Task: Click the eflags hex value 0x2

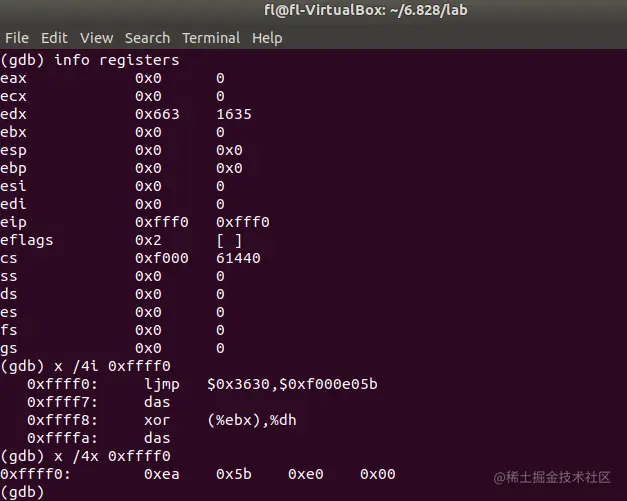Action: 148,240
